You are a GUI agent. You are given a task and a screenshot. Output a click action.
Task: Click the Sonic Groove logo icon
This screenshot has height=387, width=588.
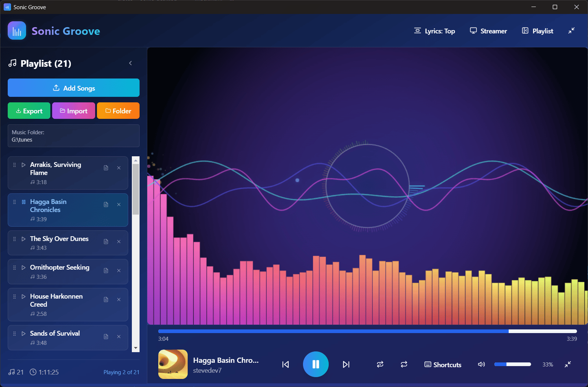coord(17,30)
